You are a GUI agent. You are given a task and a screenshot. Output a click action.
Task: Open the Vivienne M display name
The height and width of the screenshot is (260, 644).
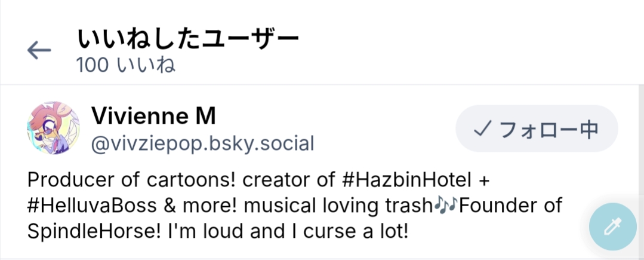(153, 117)
